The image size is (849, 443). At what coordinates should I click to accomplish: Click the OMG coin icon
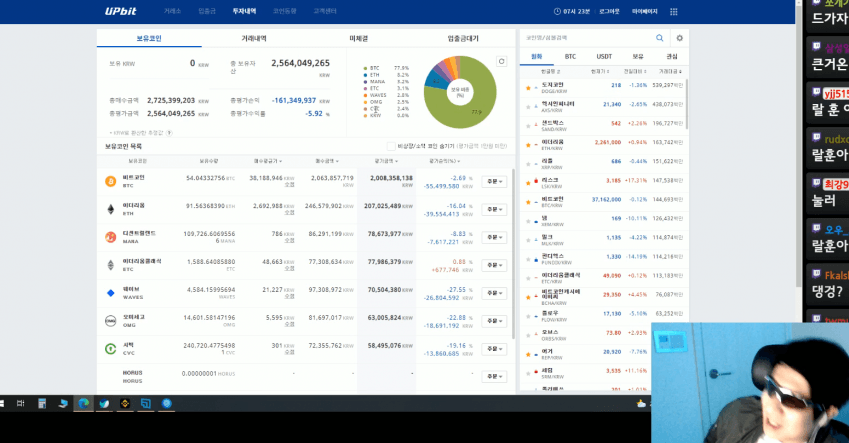110,321
